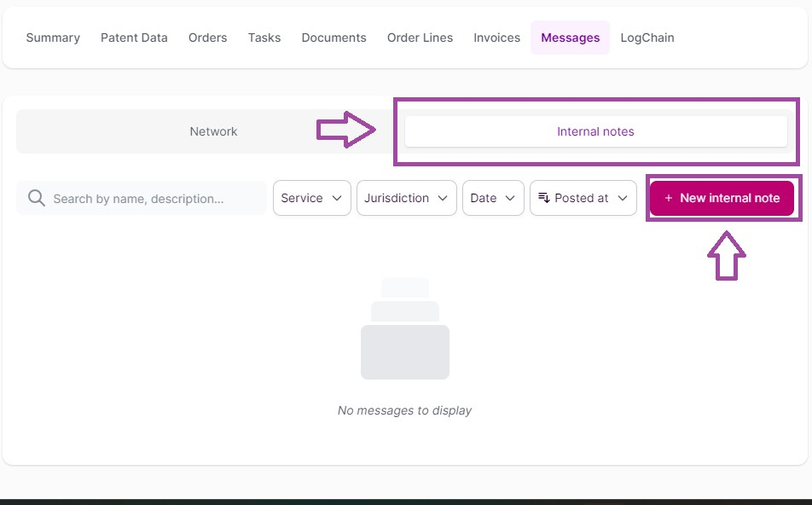Open the LogChain tab
Image resolution: width=812 pixels, height=505 pixels.
tap(647, 38)
